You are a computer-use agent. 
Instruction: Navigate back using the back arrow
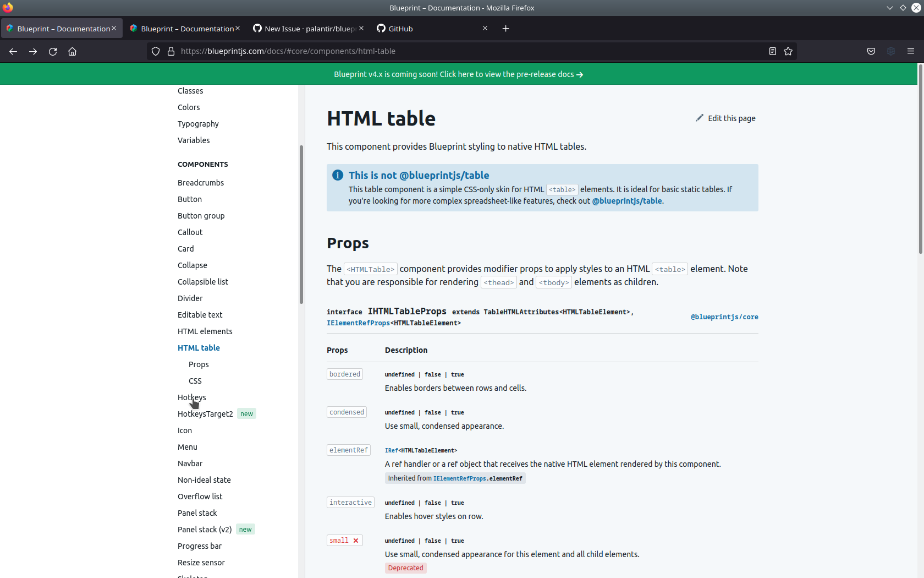pos(13,51)
